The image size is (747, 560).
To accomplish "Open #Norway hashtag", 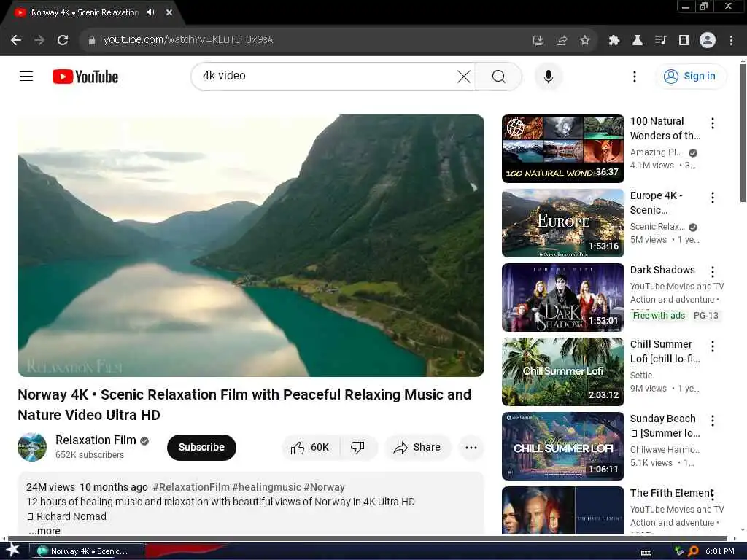I will coord(324,487).
